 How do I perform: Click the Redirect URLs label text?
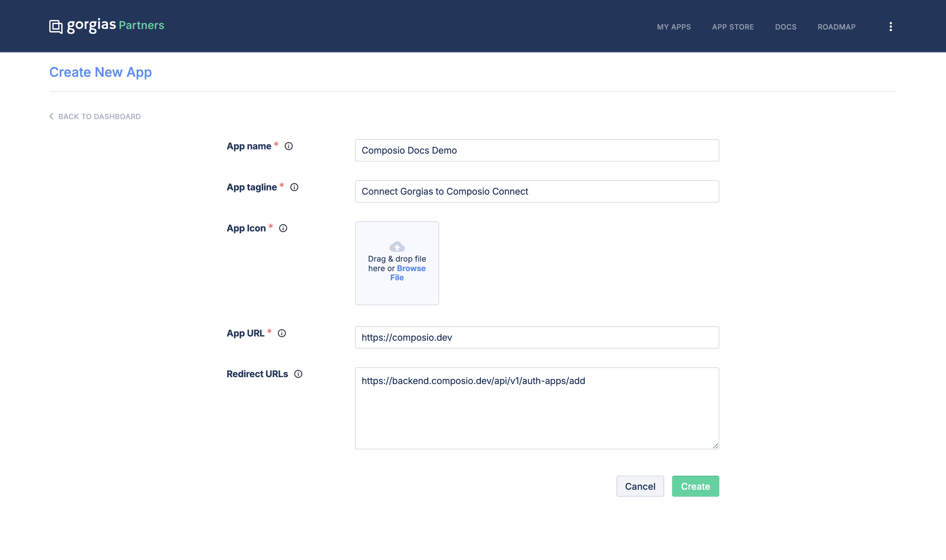(x=257, y=374)
